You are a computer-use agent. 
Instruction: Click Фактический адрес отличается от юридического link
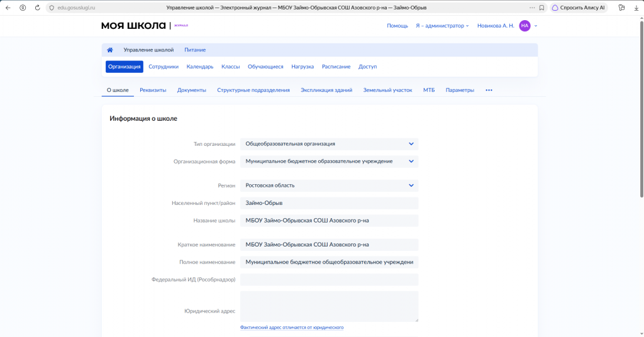click(292, 328)
